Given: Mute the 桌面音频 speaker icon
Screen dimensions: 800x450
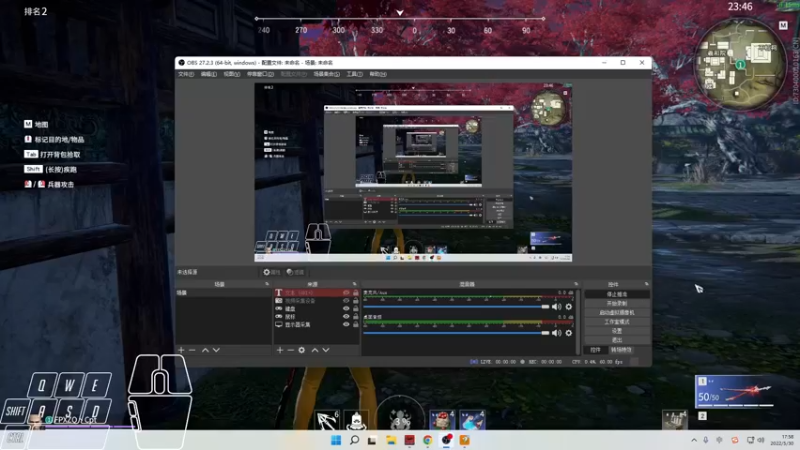Looking at the screenshot, I should [557, 333].
